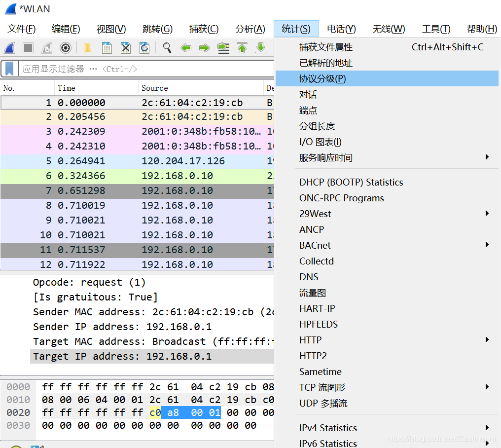Viewport: 501px width, 448px height.
Task: Select 分组长度 menu entry
Action: 387,126
